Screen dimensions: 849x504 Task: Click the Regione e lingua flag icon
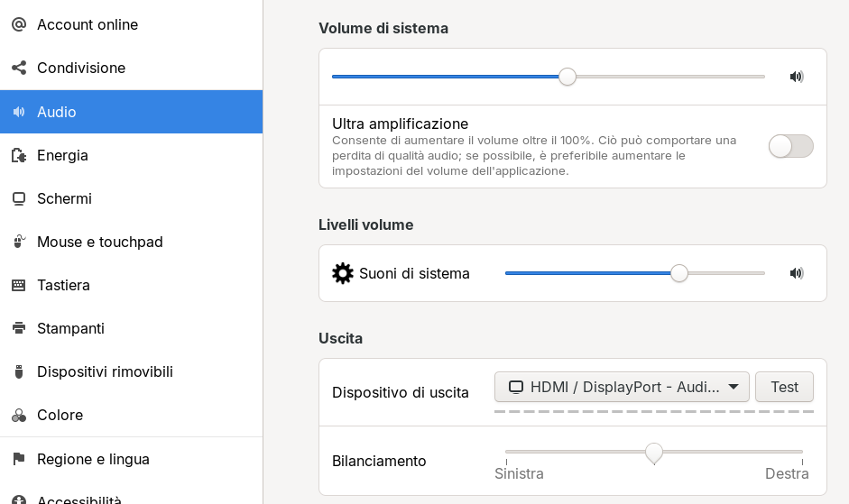pyautogui.click(x=19, y=459)
